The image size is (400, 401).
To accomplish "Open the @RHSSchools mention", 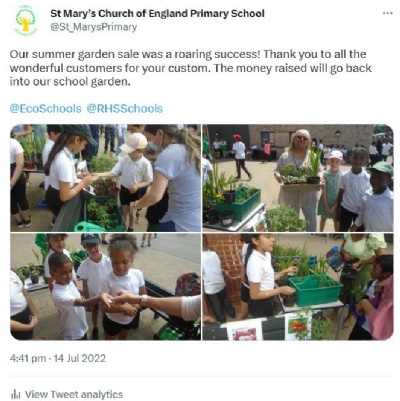I will [125, 109].
